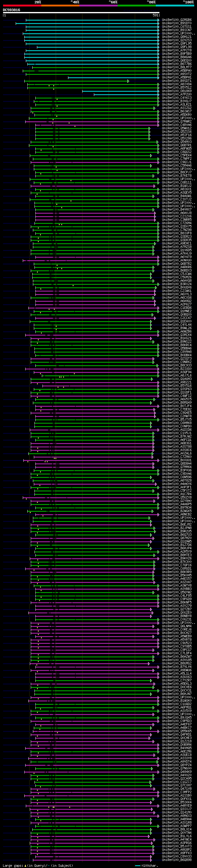Open hit UniRef100_Q2MGR6

tap(177, 20)
